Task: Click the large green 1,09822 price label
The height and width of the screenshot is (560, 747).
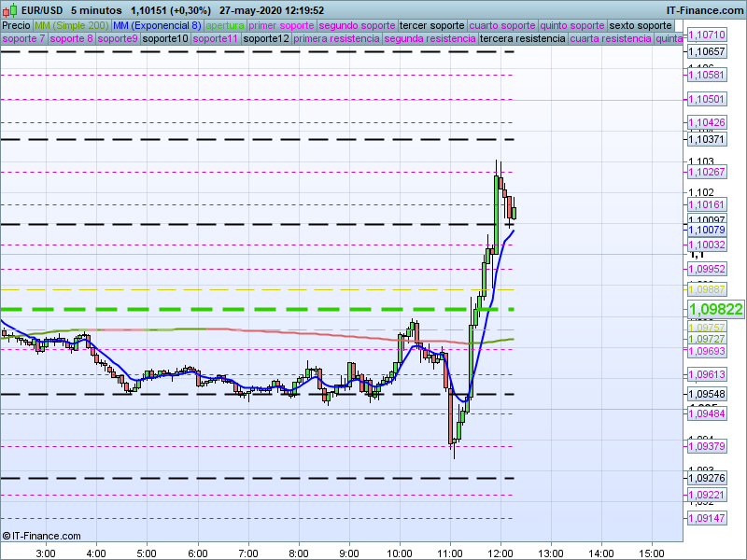Action: click(715, 309)
